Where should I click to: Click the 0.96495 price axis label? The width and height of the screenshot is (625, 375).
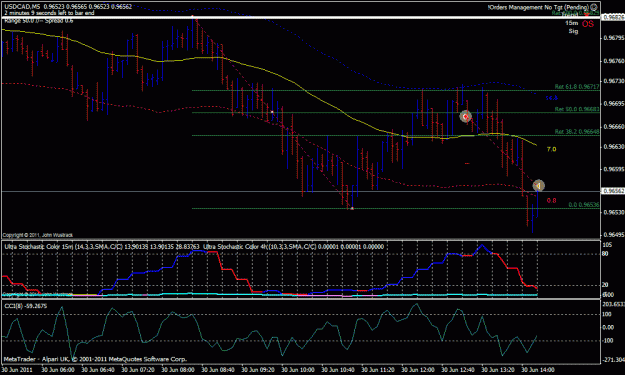coord(614,235)
